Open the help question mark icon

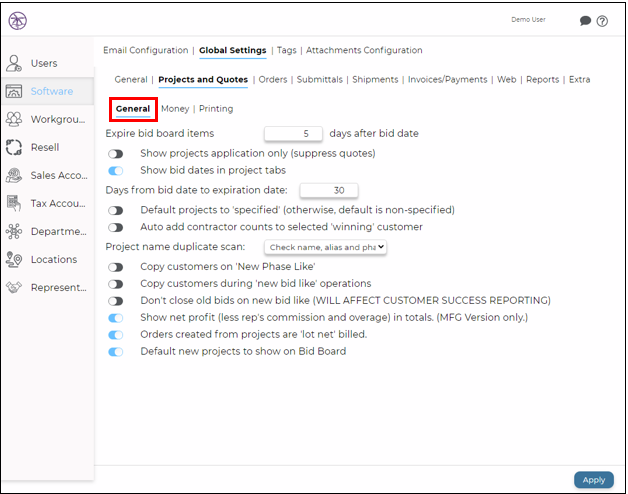pyautogui.click(x=602, y=21)
